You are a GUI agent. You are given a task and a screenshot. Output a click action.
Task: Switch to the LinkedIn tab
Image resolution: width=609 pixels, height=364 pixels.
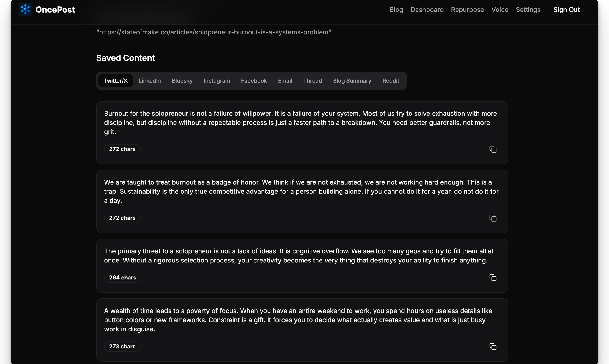(x=150, y=81)
